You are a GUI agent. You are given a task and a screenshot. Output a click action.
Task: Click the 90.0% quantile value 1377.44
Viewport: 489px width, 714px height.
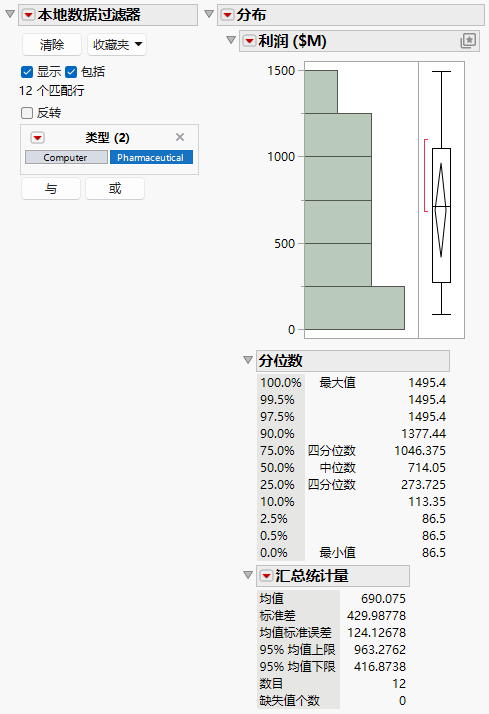pyautogui.click(x=423, y=434)
